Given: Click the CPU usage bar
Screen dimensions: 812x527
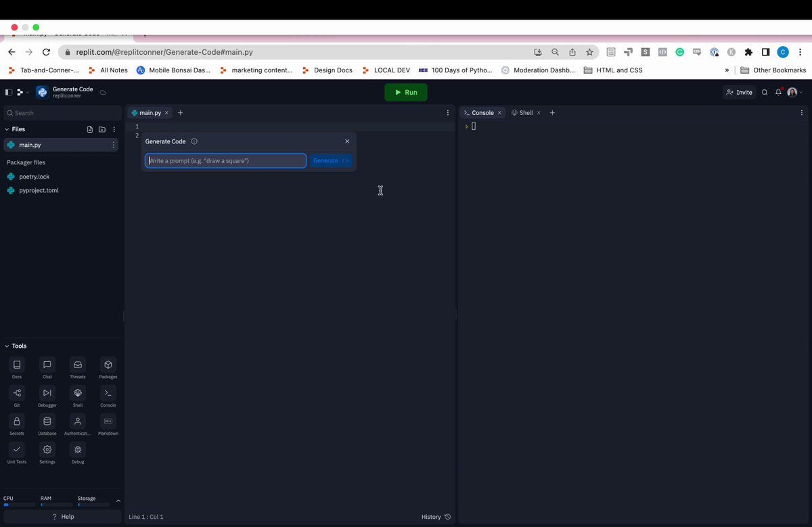Looking at the screenshot, I should pyautogui.click(x=20, y=505).
